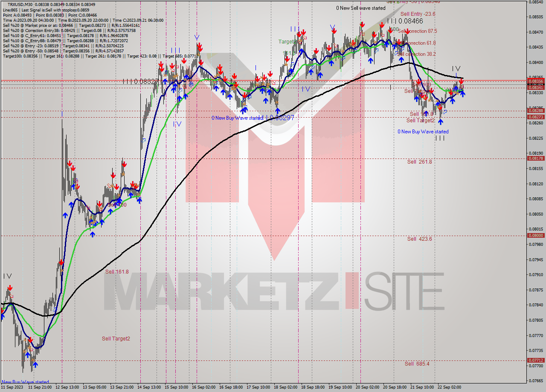Click the 0.08050 price axis value
The height and width of the screenshot is (392, 546).
pyautogui.click(x=536, y=214)
